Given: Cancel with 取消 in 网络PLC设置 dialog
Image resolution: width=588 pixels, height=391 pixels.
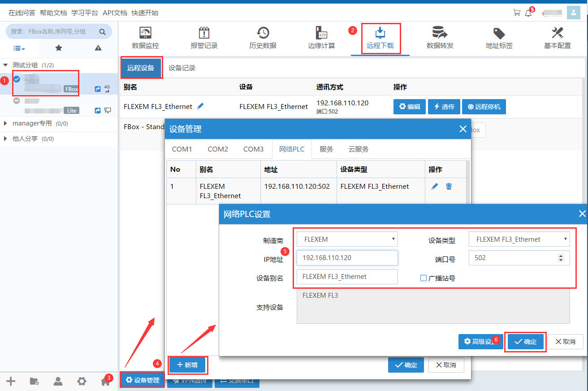Looking at the screenshot, I should tap(565, 342).
